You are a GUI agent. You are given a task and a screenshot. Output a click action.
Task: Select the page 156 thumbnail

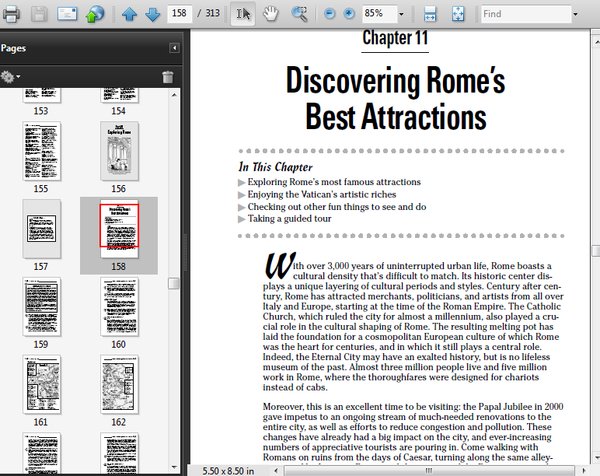118,150
